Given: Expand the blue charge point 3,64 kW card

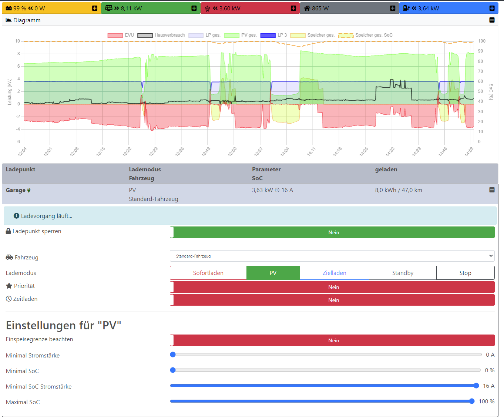Looking at the screenshot, I should [x=492, y=8].
